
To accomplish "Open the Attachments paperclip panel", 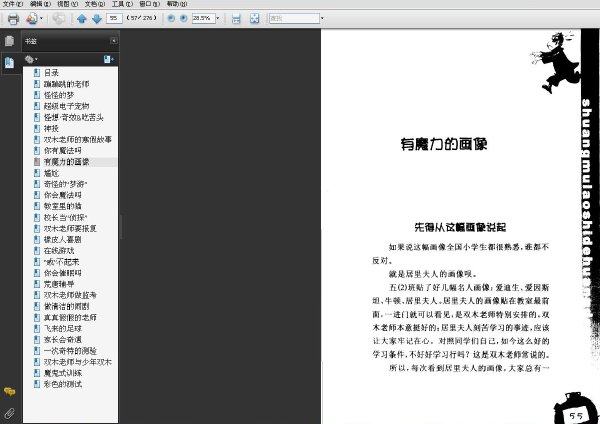I will click(x=9, y=413).
